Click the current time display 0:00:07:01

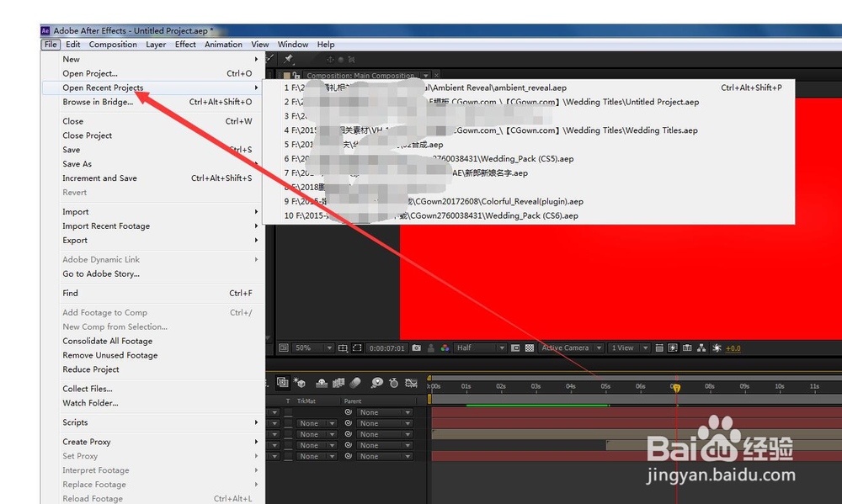point(387,347)
